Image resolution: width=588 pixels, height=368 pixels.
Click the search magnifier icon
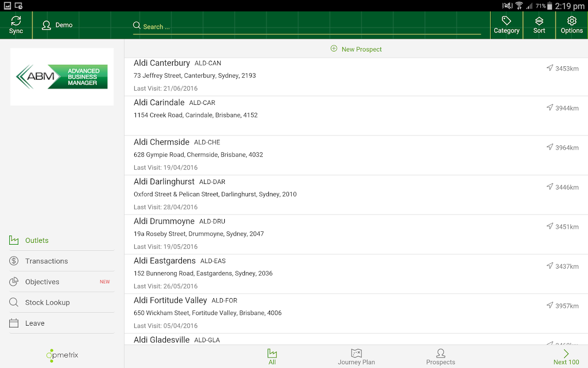point(136,26)
